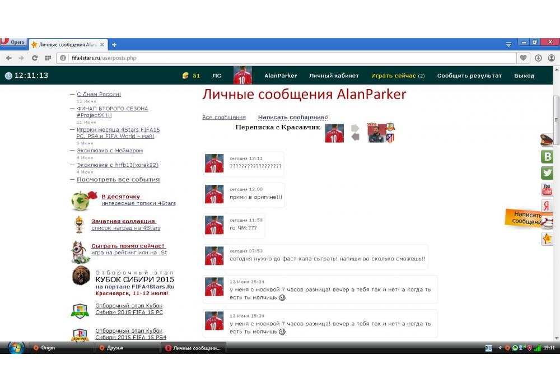
Task: Open the tab list menu icon
Action: pos(508,45)
